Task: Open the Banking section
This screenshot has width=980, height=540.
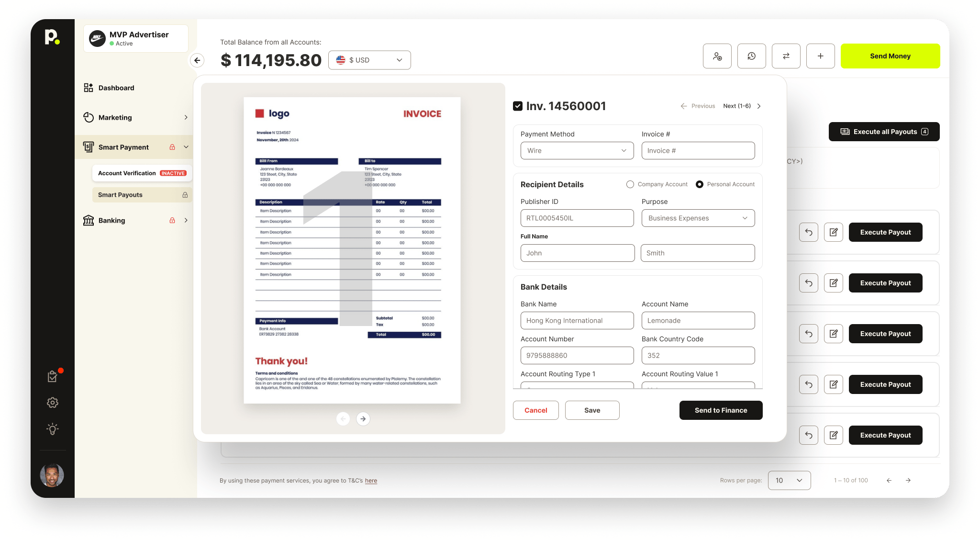Action: click(111, 220)
